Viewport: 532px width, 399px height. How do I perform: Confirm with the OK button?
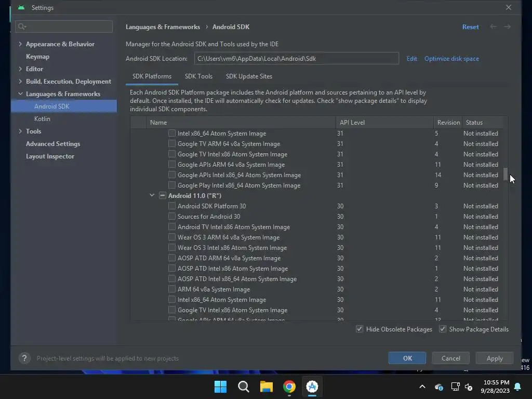[407, 358]
